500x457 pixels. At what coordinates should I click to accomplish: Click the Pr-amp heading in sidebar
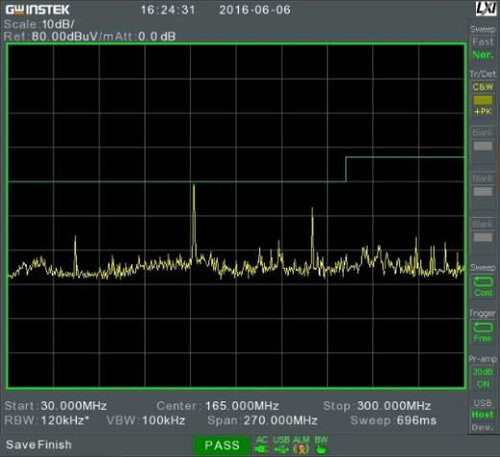[482, 359]
